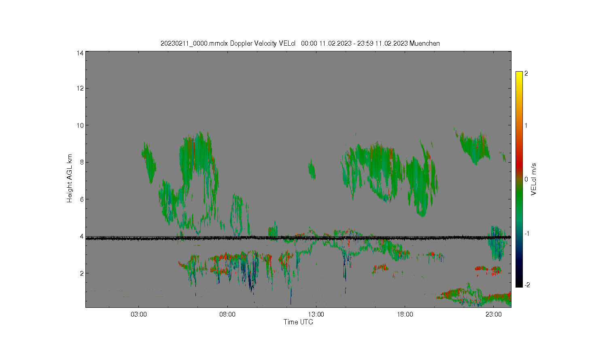Click the black horizontal line near 4 km
The width and height of the screenshot is (607, 364).
tap(298, 238)
